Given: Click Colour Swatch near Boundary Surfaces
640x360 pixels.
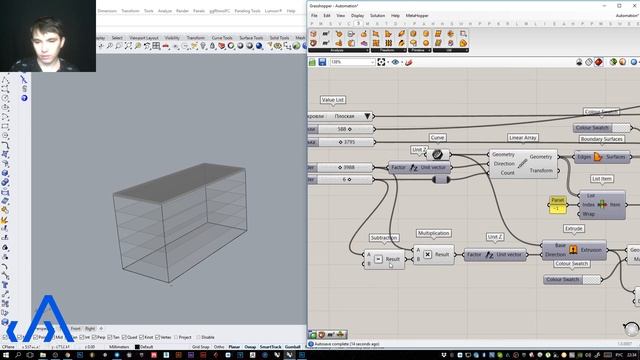Looking at the screenshot, I should [602, 128].
